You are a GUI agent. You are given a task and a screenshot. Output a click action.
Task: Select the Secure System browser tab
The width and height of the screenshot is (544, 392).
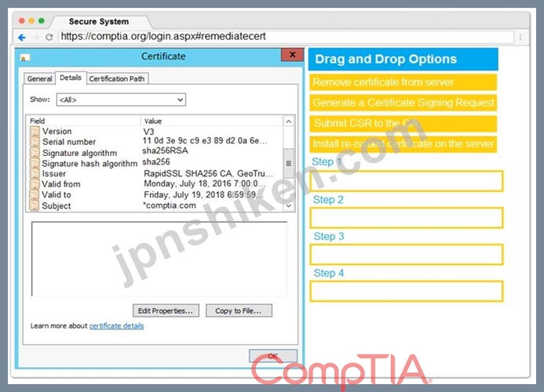pyautogui.click(x=99, y=21)
